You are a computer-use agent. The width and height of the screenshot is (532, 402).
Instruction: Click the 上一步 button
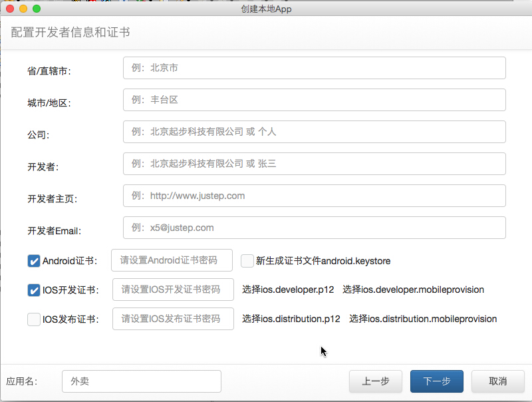pos(376,381)
